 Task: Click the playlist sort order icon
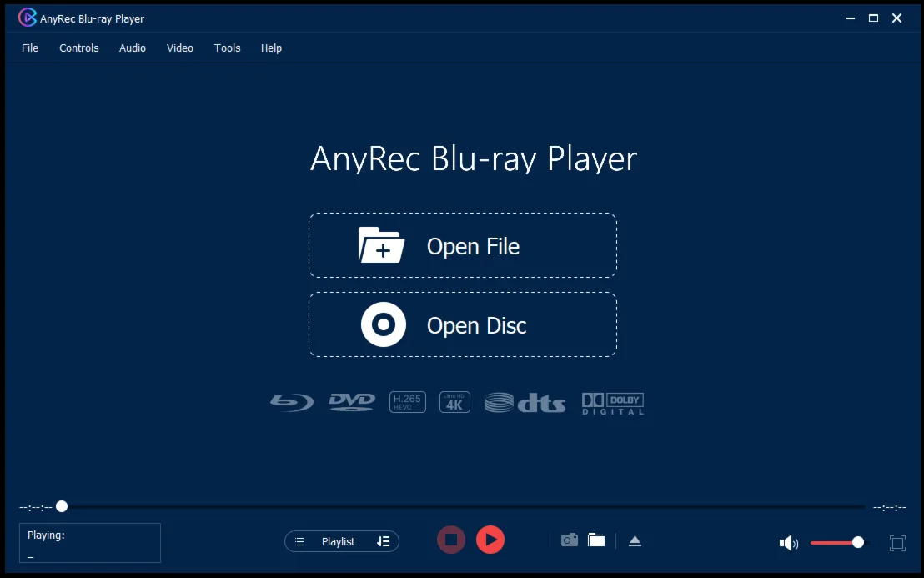click(383, 541)
